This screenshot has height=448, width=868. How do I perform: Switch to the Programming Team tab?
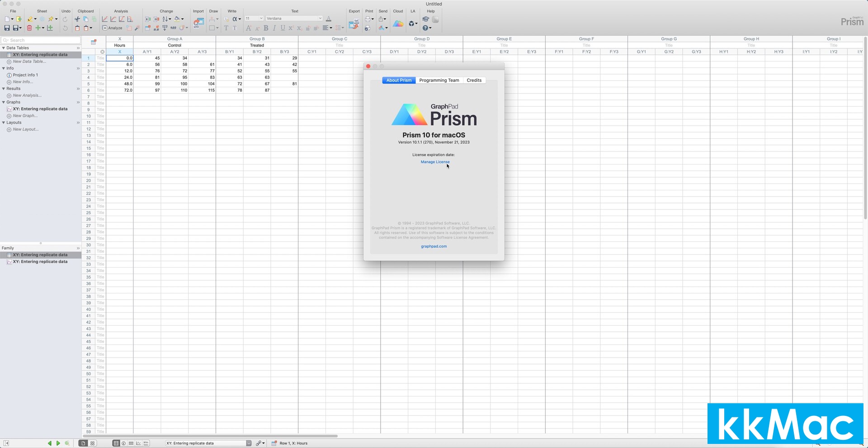[x=439, y=80]
